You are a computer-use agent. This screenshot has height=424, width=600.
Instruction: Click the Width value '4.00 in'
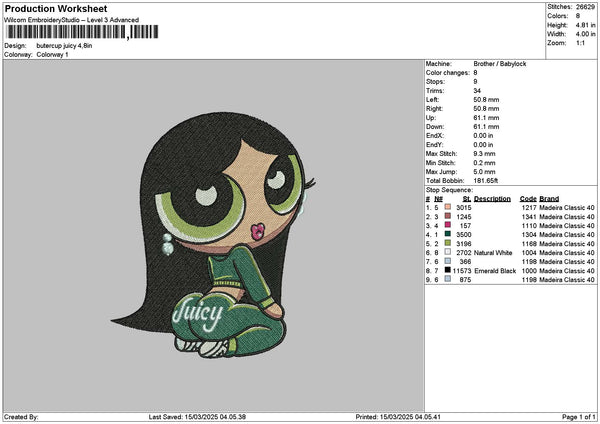[x=585, y=34]
